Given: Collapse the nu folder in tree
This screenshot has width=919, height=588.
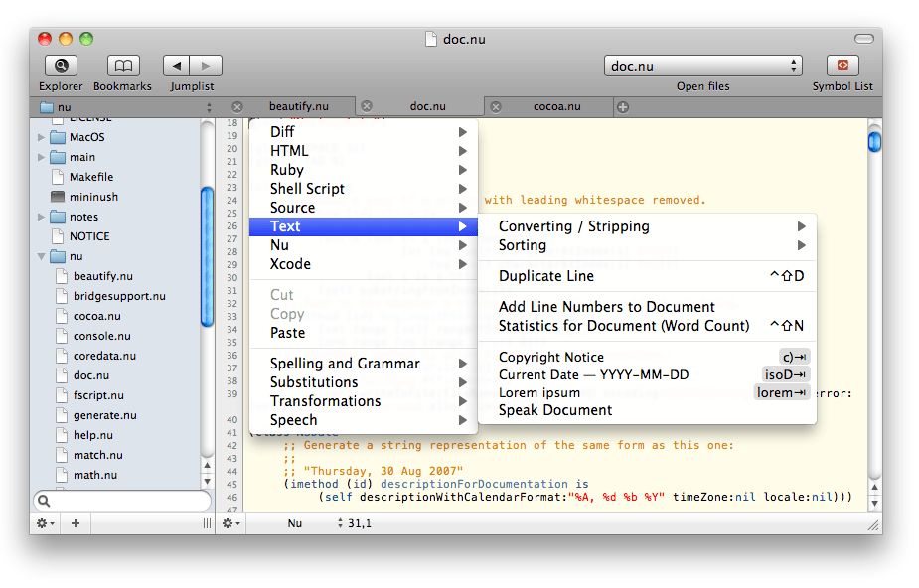Looking at the screenshot, I should 42,256.
